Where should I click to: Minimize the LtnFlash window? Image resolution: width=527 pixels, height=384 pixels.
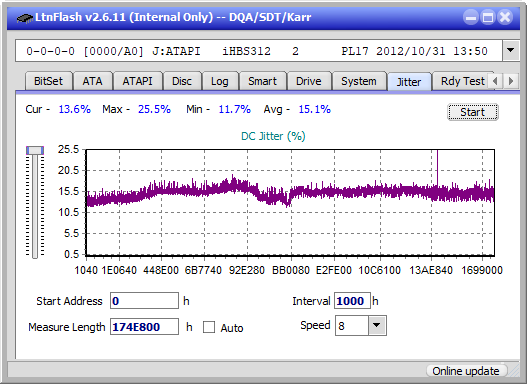(x=471, y=17)
